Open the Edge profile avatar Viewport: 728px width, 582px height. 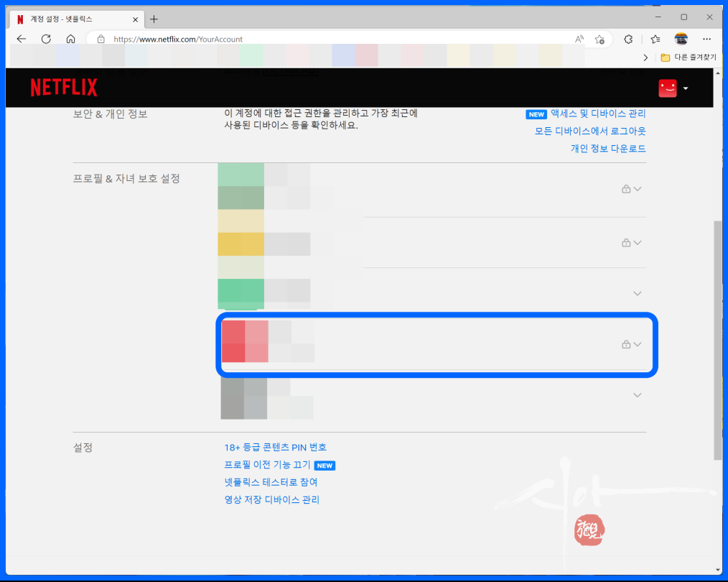click(681, 39)
